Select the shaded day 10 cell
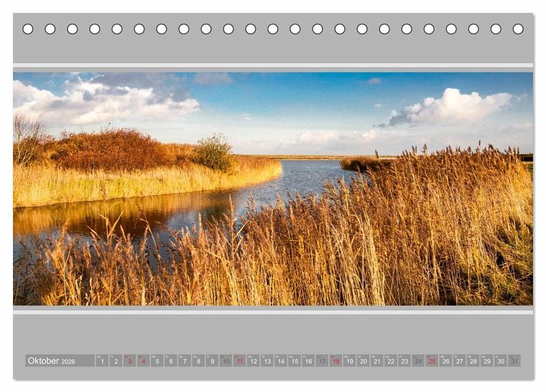The image size is (546, 392). [226, 361]
